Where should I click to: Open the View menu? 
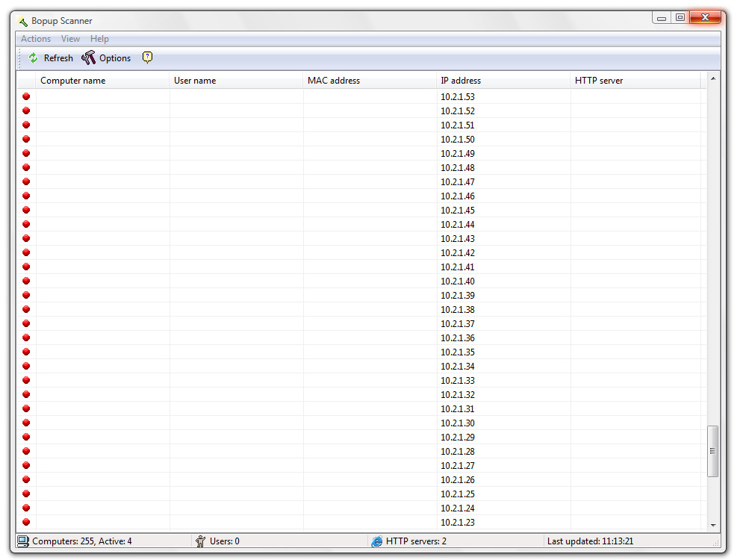click(70, 39)
